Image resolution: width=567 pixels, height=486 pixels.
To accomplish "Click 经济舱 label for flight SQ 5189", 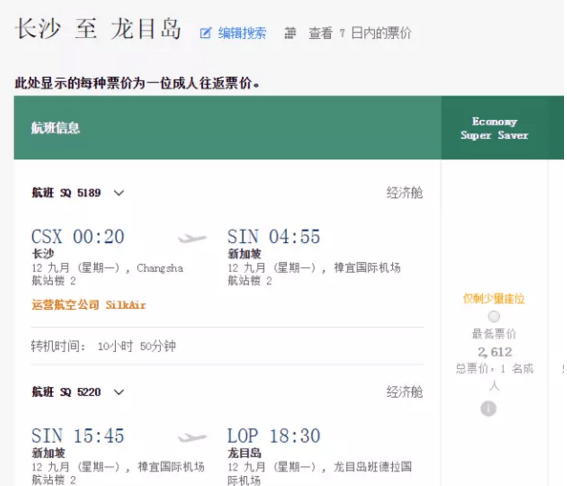I will 405,193.
